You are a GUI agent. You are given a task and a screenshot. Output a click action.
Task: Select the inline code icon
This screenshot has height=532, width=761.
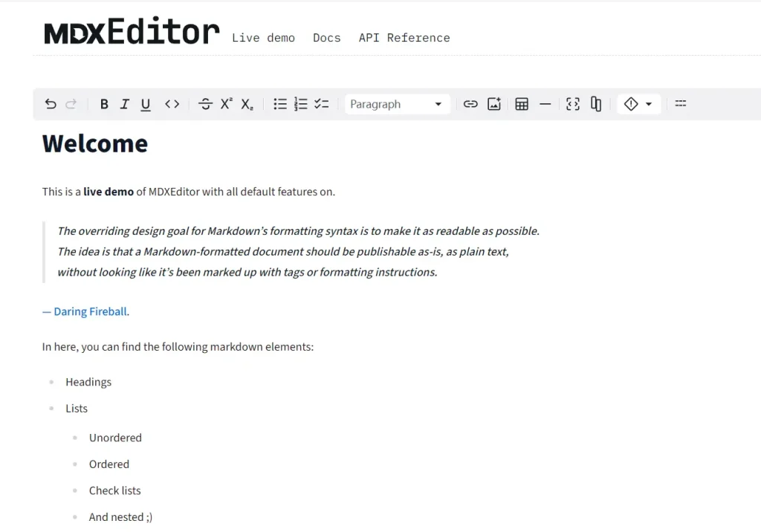click(172, 104)
